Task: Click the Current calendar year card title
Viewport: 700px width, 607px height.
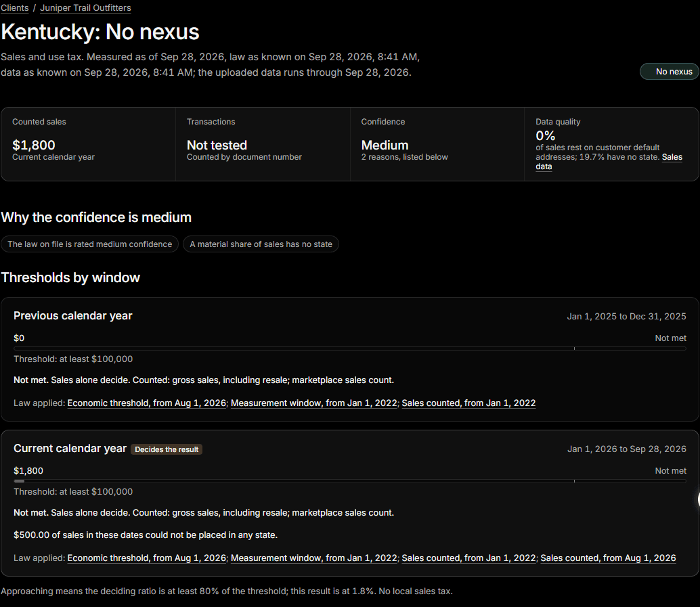Action: click(x=70, y=448)
